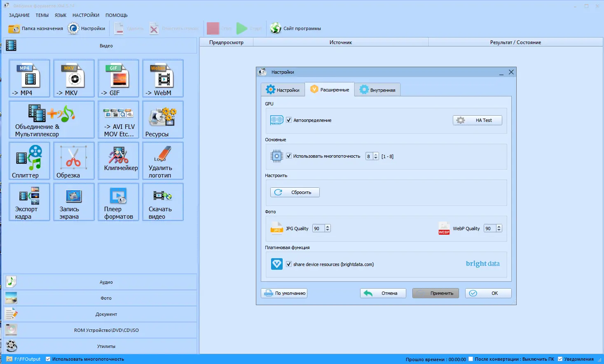Image resolution: width=604 pixels, height=364 pixels.
Task: Click the Применить button
Action: [x=435, y=293]
